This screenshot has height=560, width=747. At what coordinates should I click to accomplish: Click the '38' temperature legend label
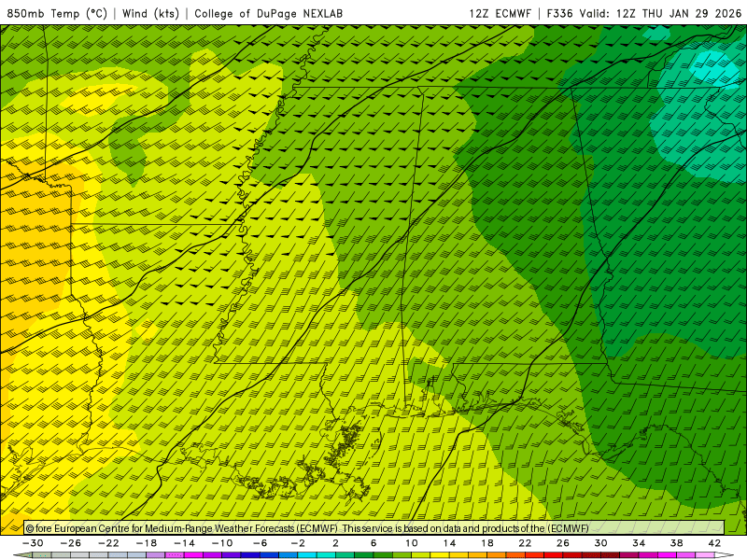pyautogui.click(x=676, y=543)
